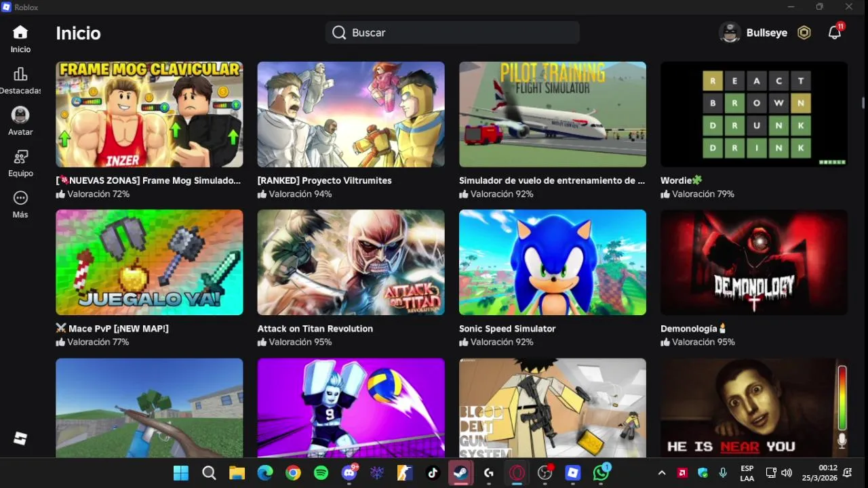Click 'Valoración 77%' rating text

coord(98,342)
